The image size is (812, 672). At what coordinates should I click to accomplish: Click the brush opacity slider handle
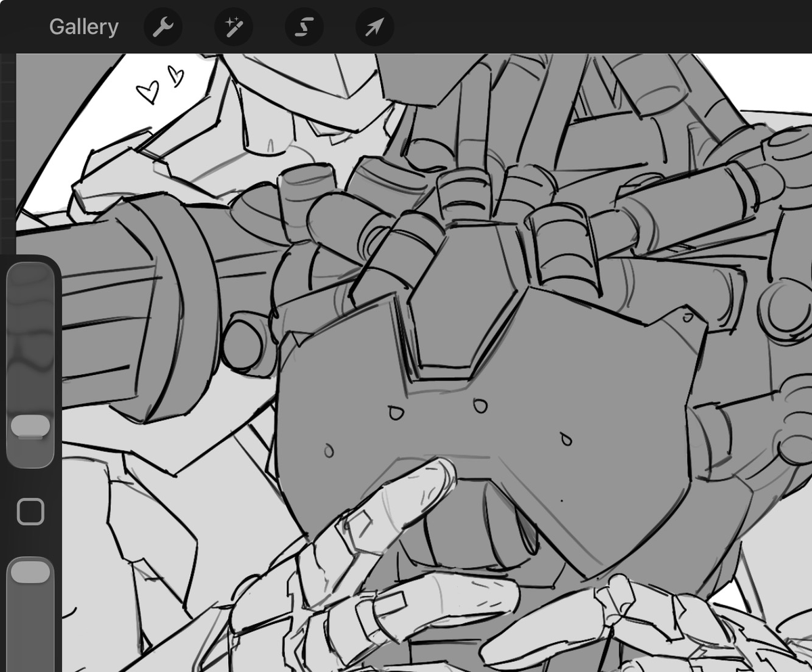pyautogui.click(x=30, y=572)
